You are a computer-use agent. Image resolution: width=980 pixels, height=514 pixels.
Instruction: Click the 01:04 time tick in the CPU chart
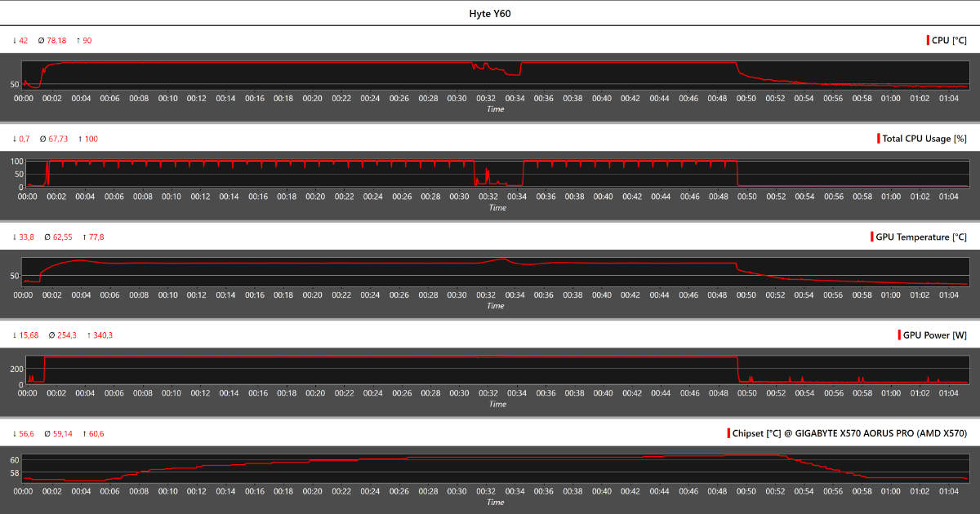[949, 98]
